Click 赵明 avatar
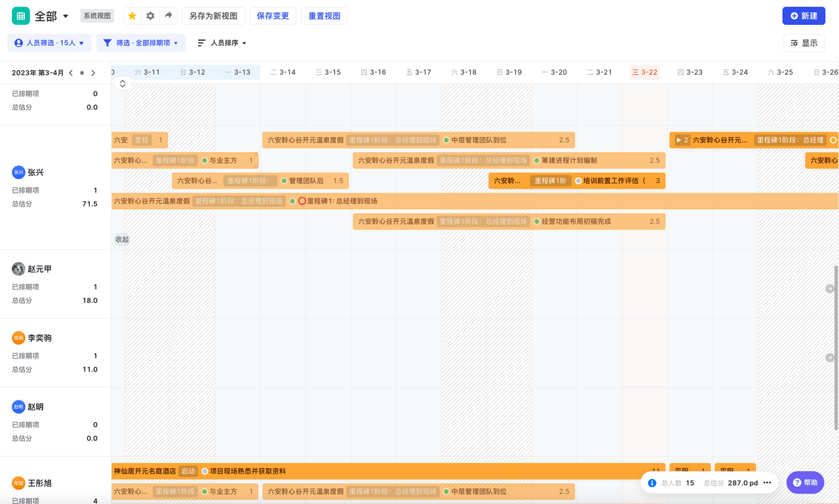Viewport: 839px width, 504px height. pyautogui.click(x=18, y=407)
